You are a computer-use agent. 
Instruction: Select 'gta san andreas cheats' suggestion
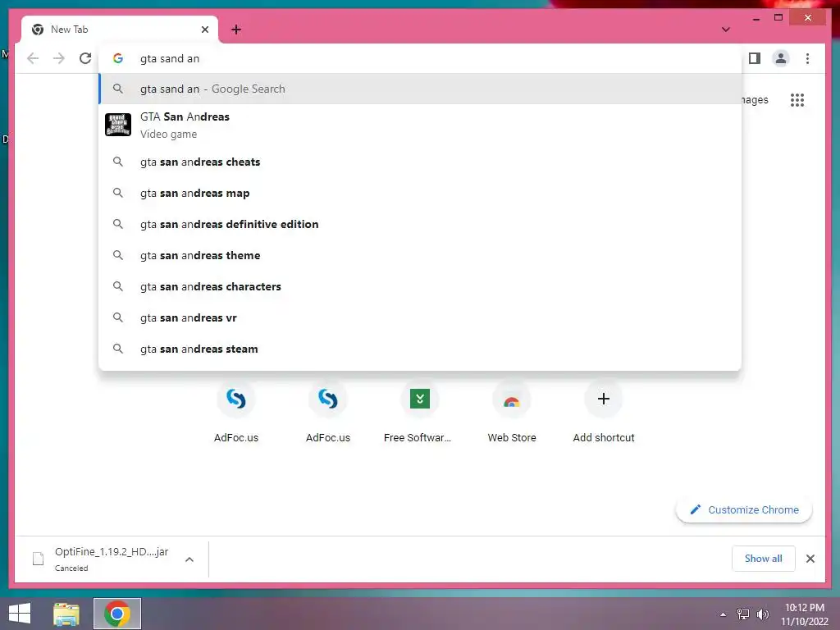(420, 162)
